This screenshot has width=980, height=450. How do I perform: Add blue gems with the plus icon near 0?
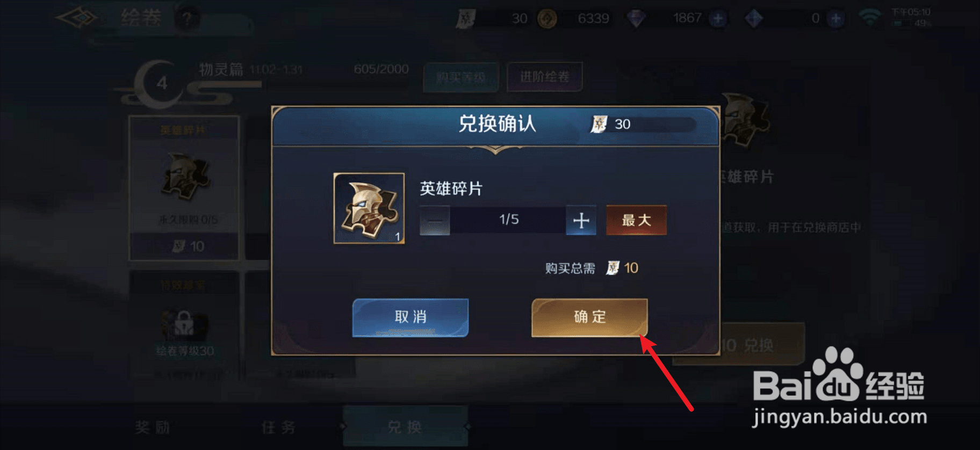835,19
